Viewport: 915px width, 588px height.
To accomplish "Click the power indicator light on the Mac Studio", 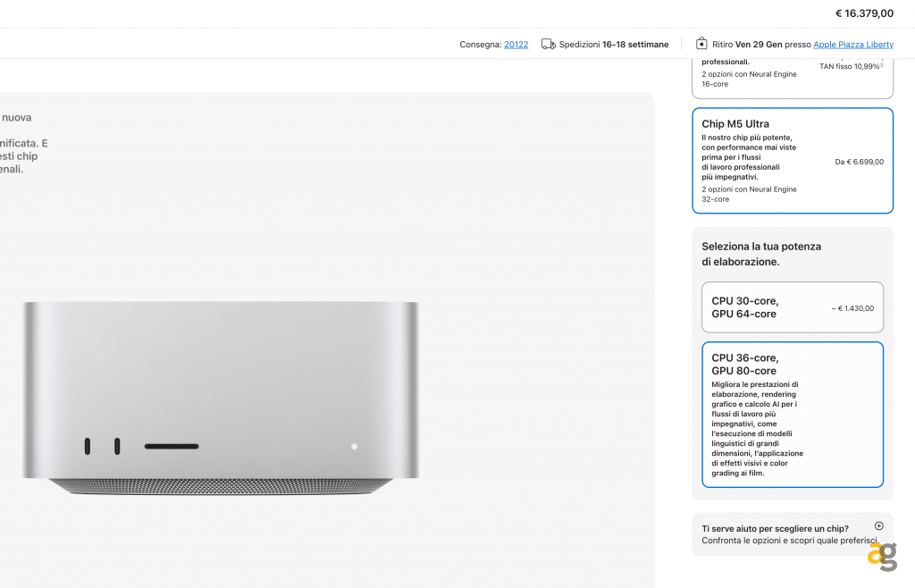I will click(354, 446).
